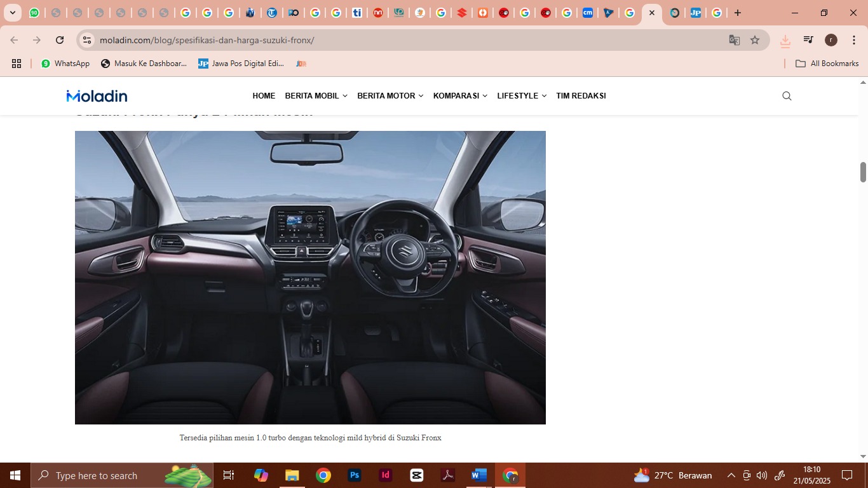868x488 pixels.
Task: Click the Moladin logo
Action: click(x=97, y=96)
